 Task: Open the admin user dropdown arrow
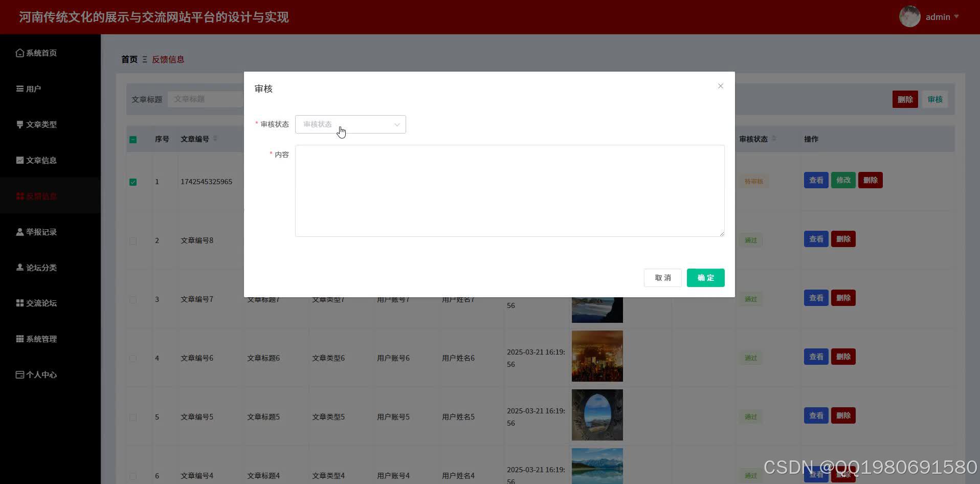pyautogui.click(x=956, y=17)
